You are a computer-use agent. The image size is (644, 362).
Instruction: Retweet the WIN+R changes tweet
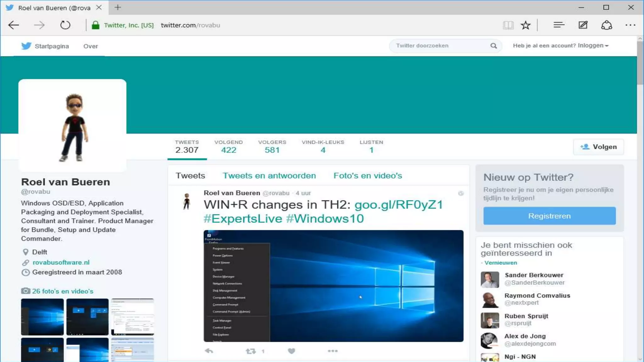point(251,351)
